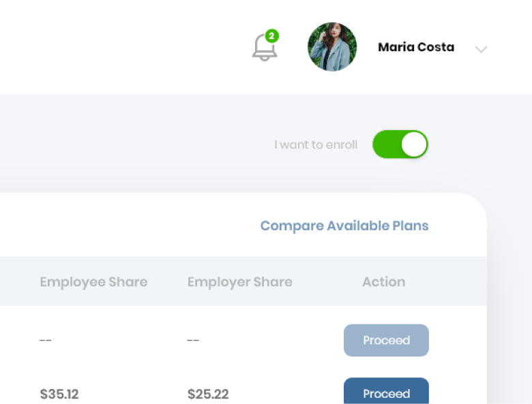532x404 pixels.
Task: Open the Compare Available Plans link
Action: pos(344,226)
